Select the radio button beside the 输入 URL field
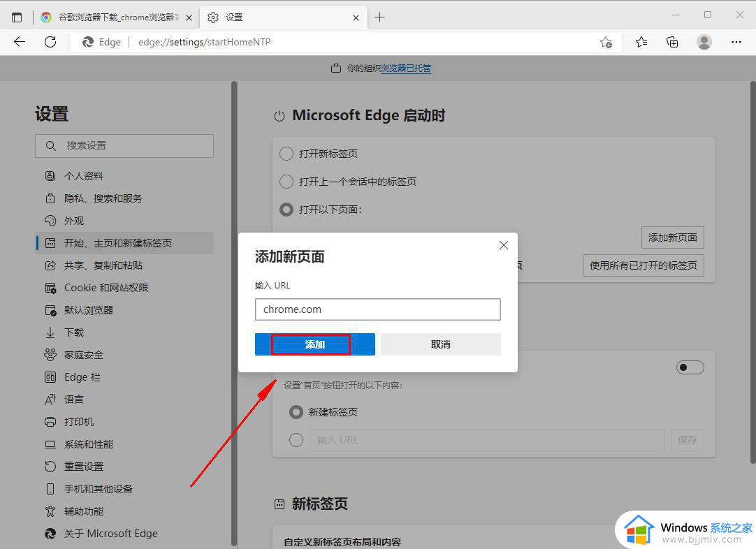The width and height of the screenshot is (756, 549). click(296, 440)
